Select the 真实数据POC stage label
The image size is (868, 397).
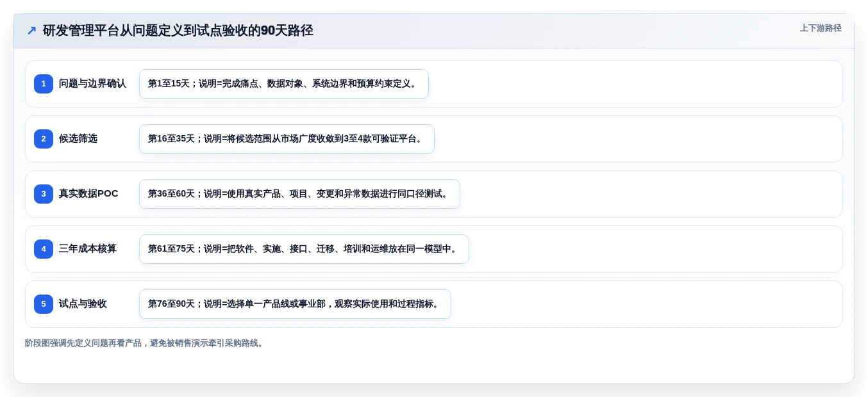(x=88, y=194)
